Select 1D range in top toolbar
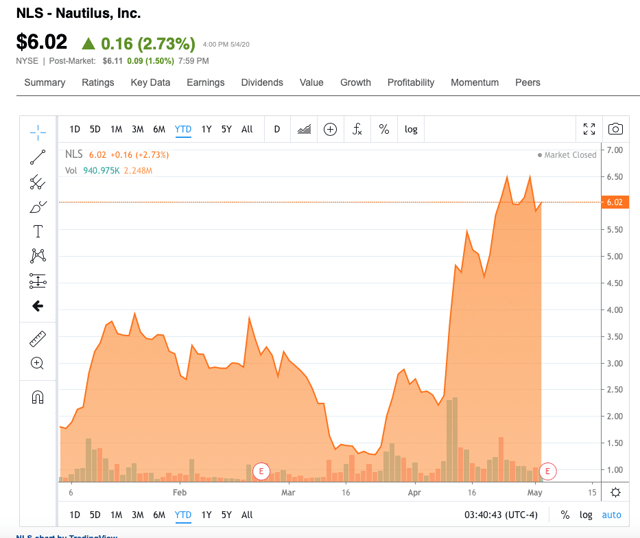 (x=75, y=129)
